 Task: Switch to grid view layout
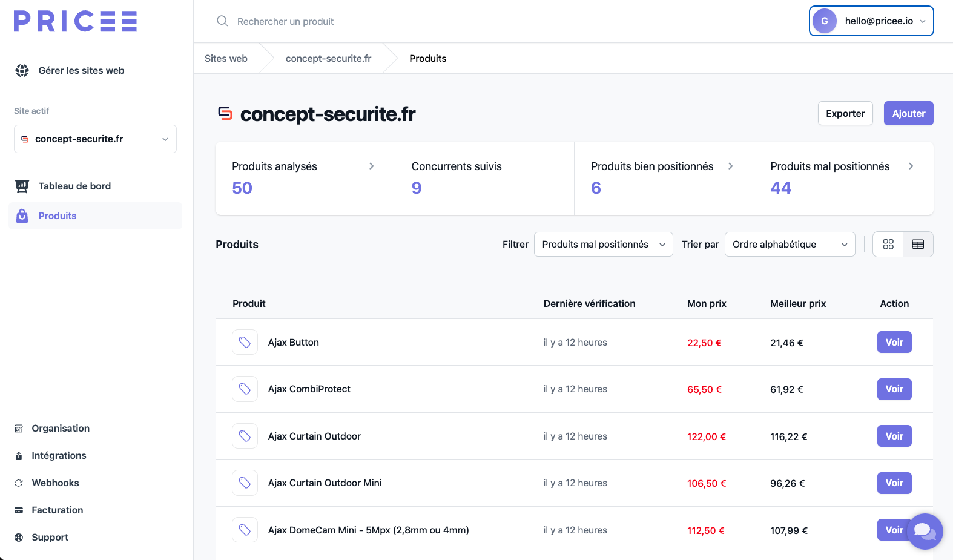coord(888,244)
